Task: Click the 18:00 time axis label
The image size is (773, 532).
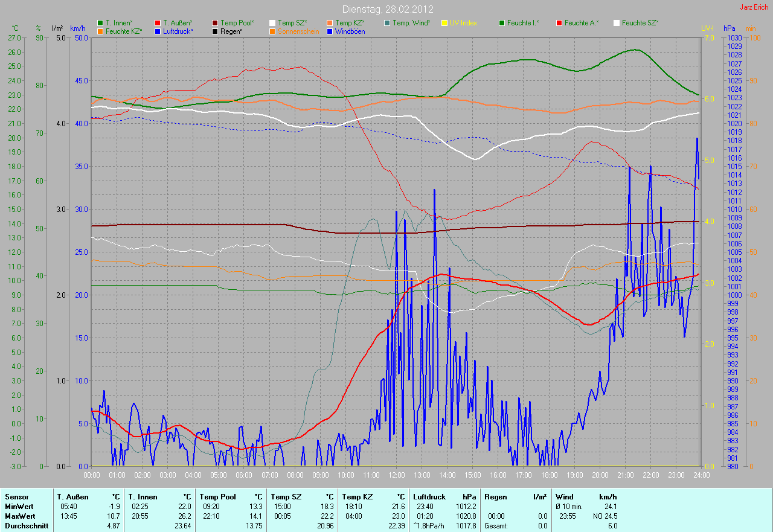Action: click(x=548, y=475)
